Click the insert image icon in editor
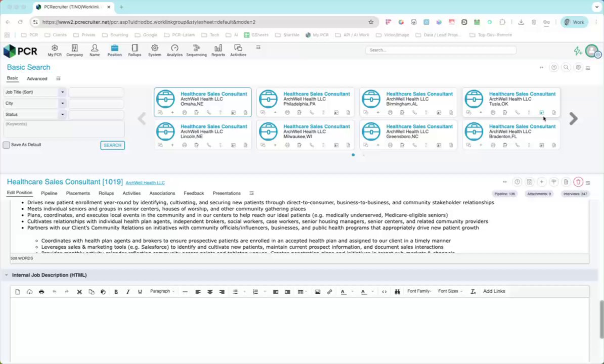604x364 pixels. pyautogui.click(x=317, y=292)
